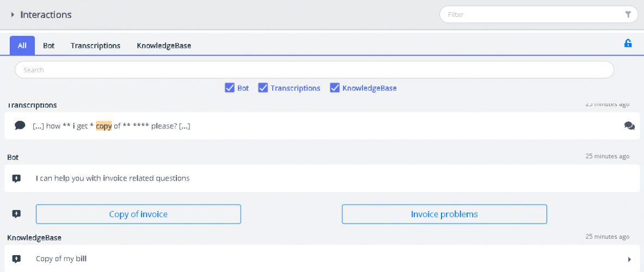Open the Transcriptions tab
Viewport: 644px width, 272px height.
[95, 46]
